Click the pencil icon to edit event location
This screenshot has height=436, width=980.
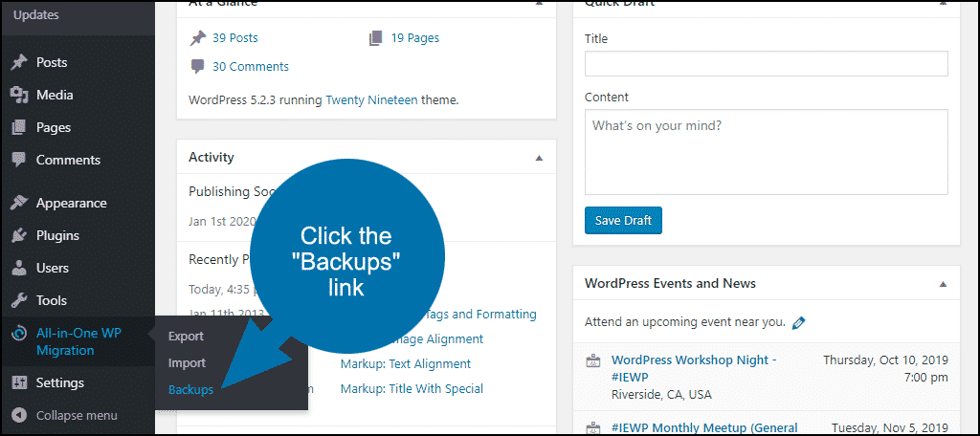pyautogui.click(x=798, y=323)
